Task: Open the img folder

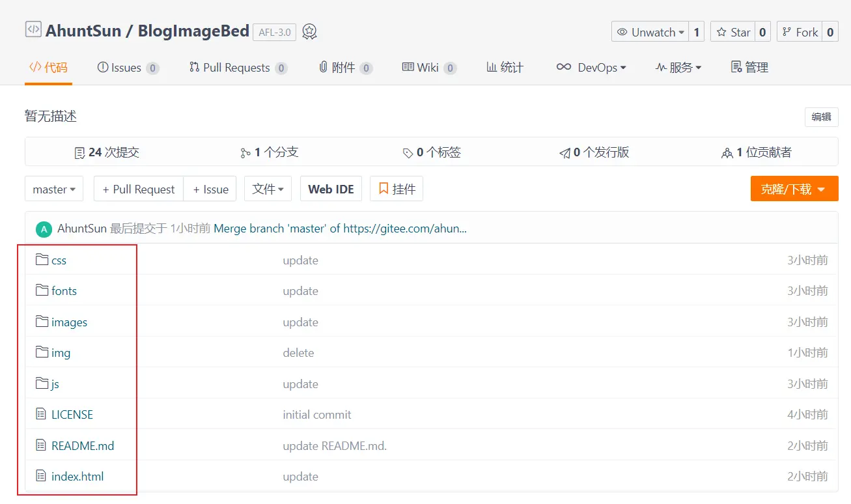Action: (61, 353)
